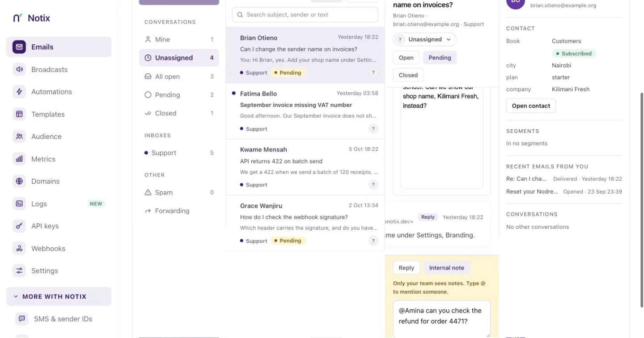Show Pending conversations in the conversations list
The width and height of the screenshot is (644, 338).
(x=179, y=95)
